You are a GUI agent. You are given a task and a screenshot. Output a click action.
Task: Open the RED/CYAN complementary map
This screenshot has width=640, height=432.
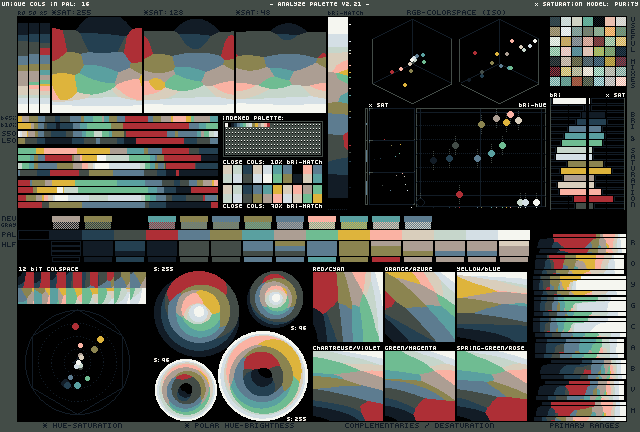[348, 307]
